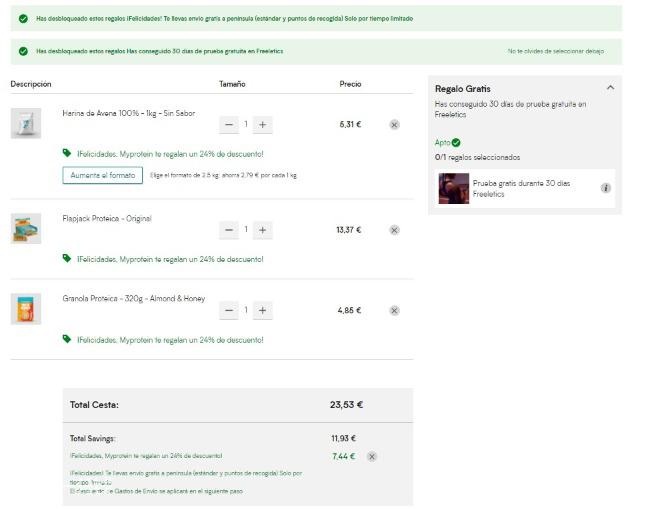Click the Aumente el formato button

coord(103,175)
